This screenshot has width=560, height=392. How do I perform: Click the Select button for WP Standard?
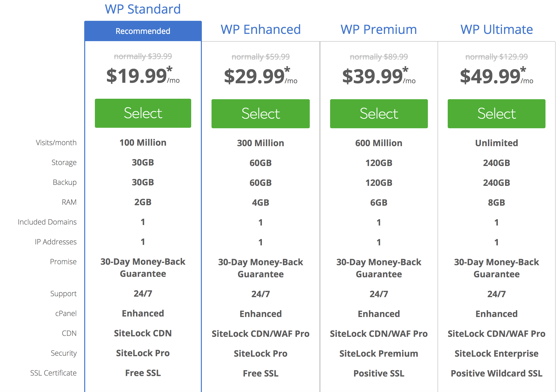[x=143, y=113]
